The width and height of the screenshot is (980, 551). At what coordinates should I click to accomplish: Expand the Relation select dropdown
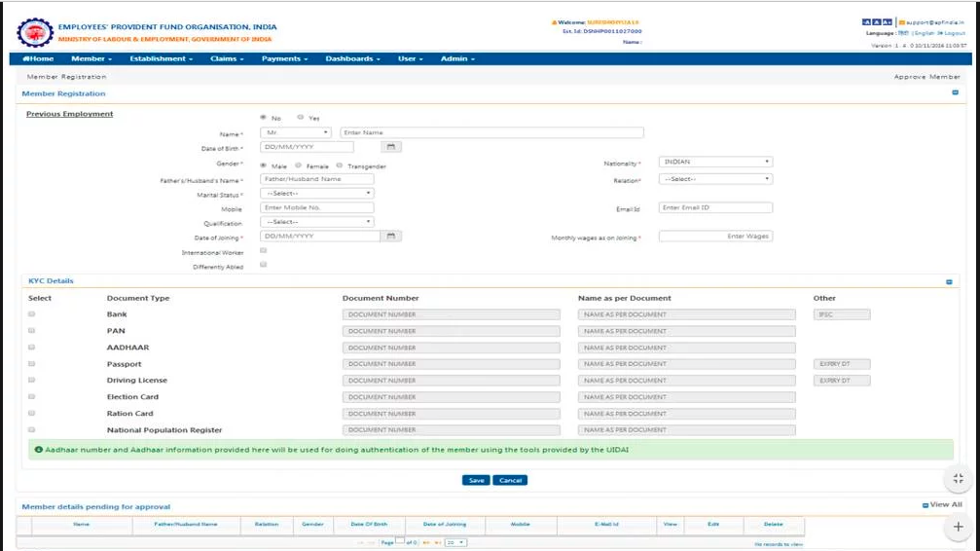715,179
